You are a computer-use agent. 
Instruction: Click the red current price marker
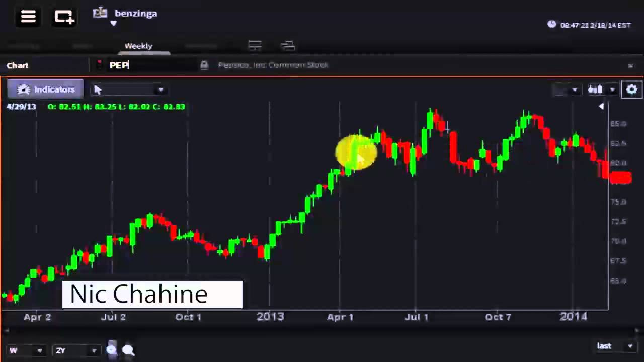(620, 178)
